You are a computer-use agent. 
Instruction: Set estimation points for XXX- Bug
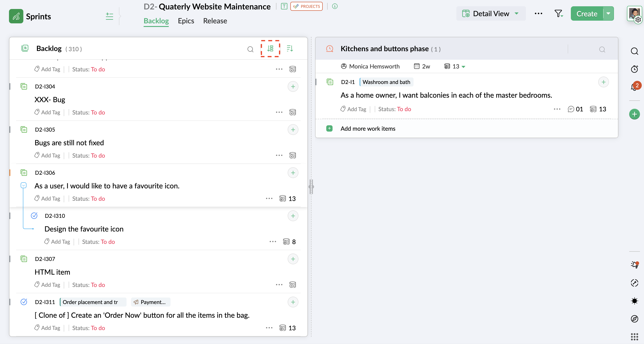(293, 112)
